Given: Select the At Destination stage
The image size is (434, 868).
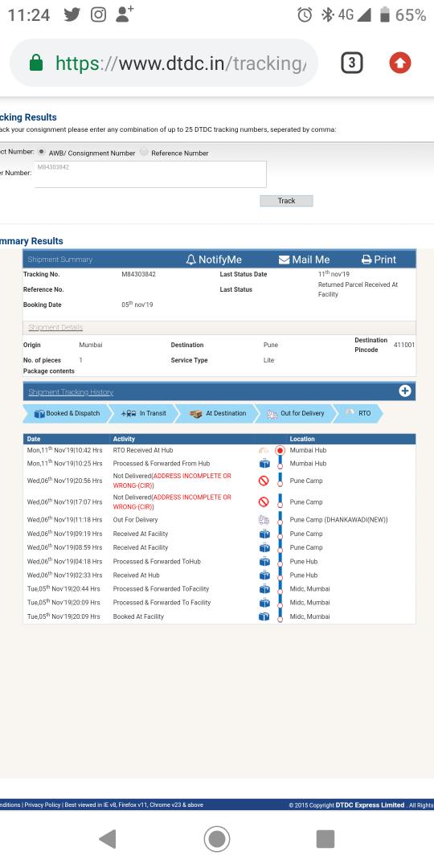Looking at the screenshot, I should point(217,414).
